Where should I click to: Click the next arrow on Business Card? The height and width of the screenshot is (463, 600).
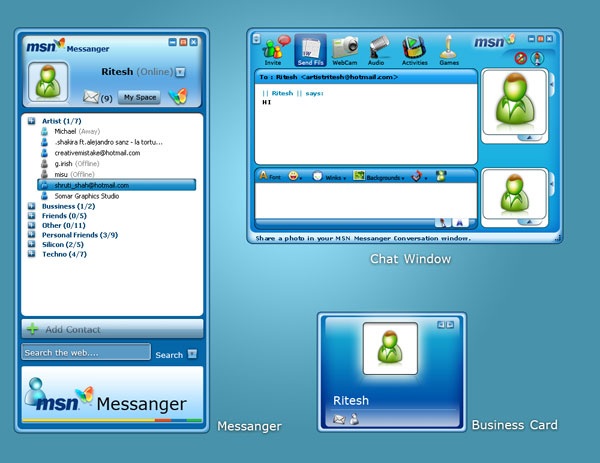[450, 324]
